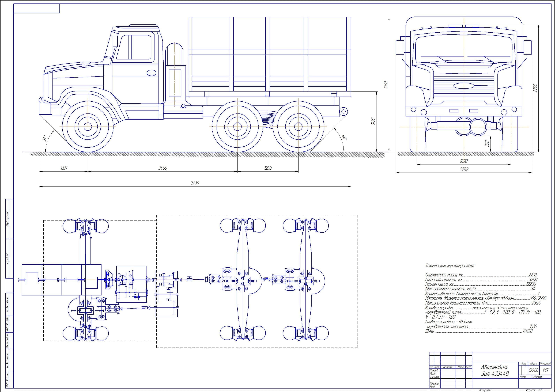Click the 'Дата' column header
The image size is (555, 392).
pyautogui.click(x=469, y=367)
